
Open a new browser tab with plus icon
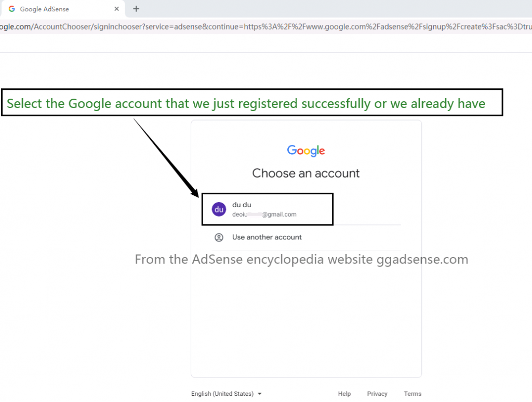coord(136,9)
